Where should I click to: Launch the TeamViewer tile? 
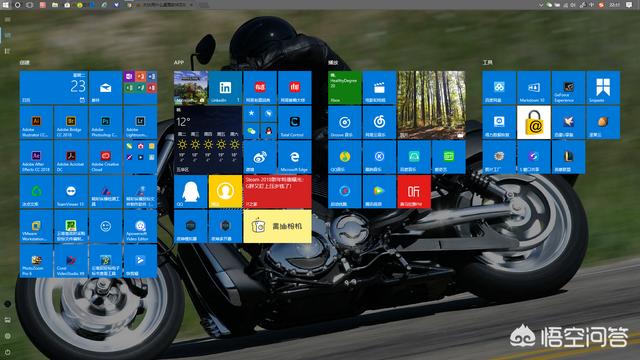point(71,192)
